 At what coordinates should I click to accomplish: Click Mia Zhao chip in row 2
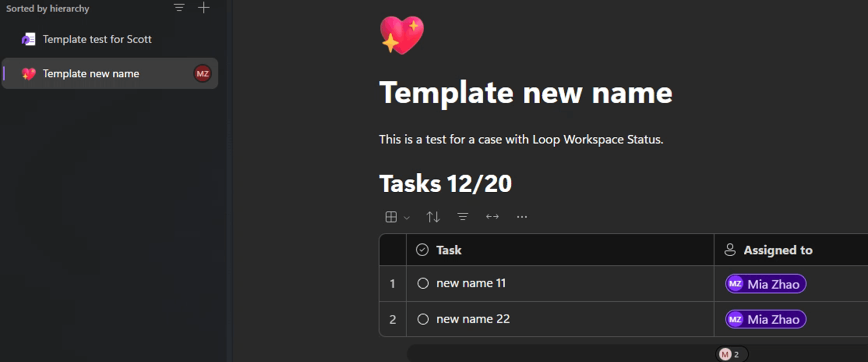(x=766, y=320)
